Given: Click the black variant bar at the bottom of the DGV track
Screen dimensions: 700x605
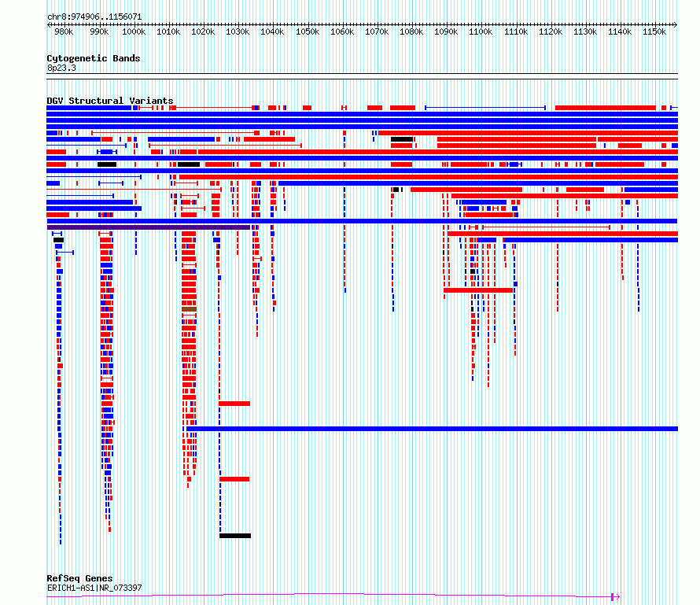Looking at the screenshot, I should click(x=235, y=536).
